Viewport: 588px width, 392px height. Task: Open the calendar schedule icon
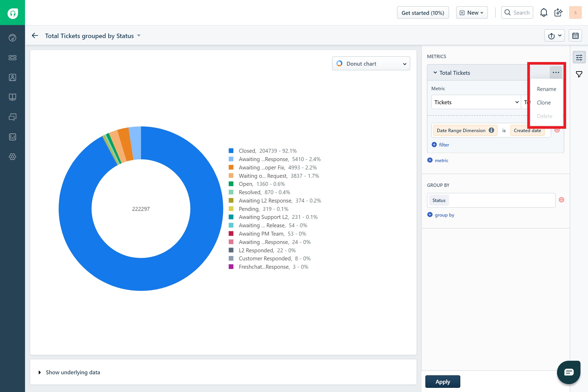click(575, 36)
